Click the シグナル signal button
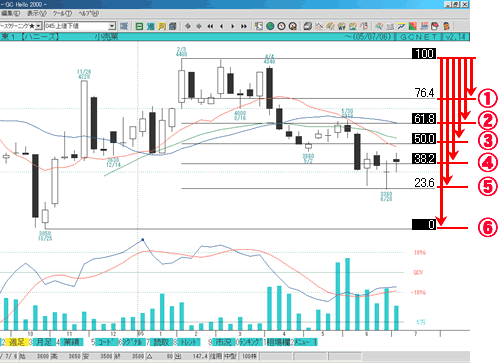This screenshot has height=363, width=500. pos(133,342)
